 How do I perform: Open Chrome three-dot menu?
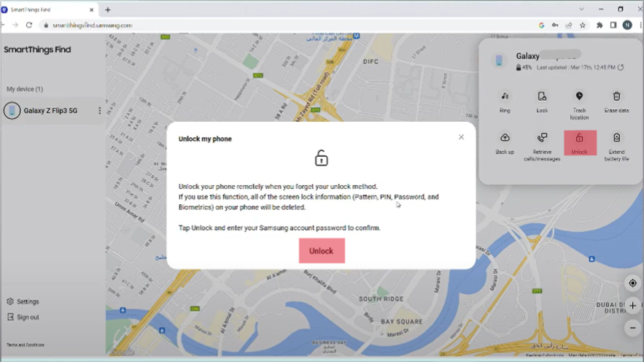coord(640,26)
